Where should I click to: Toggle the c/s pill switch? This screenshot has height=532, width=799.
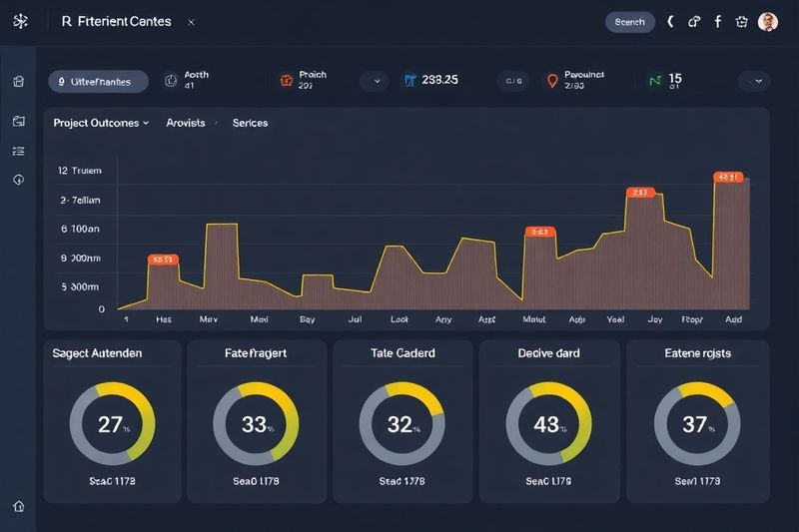pyautogui.click(x=514, y=81)
